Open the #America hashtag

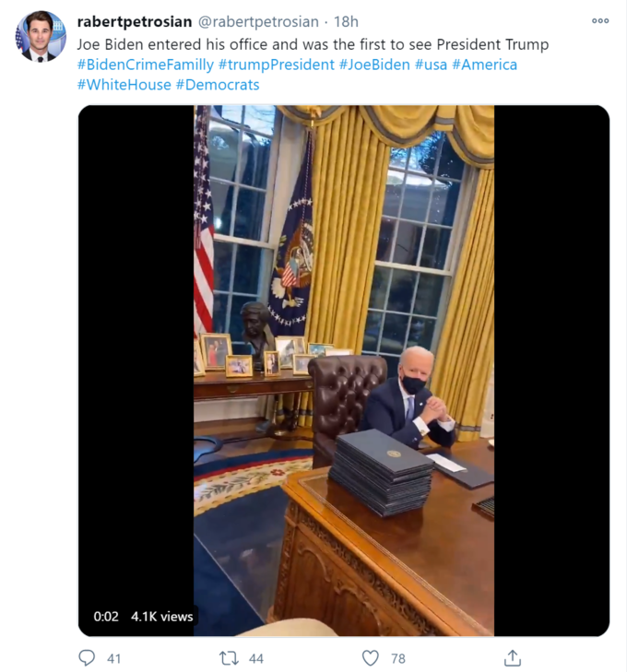click(485, 65)
